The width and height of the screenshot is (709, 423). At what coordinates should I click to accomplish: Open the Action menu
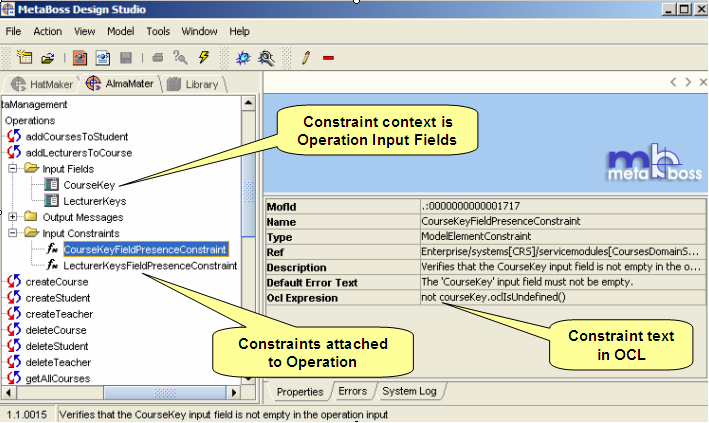47,31
